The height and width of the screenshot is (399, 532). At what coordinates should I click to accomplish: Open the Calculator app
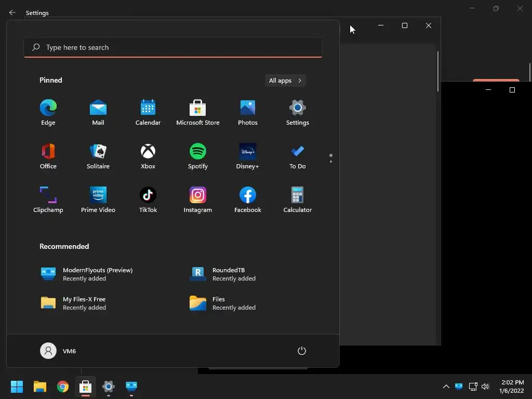[298, 200]
